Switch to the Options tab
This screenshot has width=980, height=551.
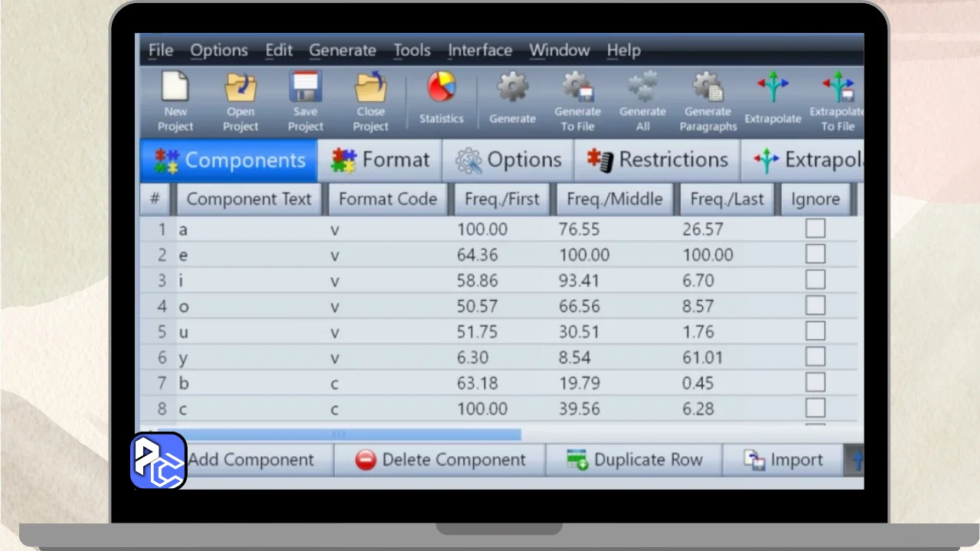point(508,160)
